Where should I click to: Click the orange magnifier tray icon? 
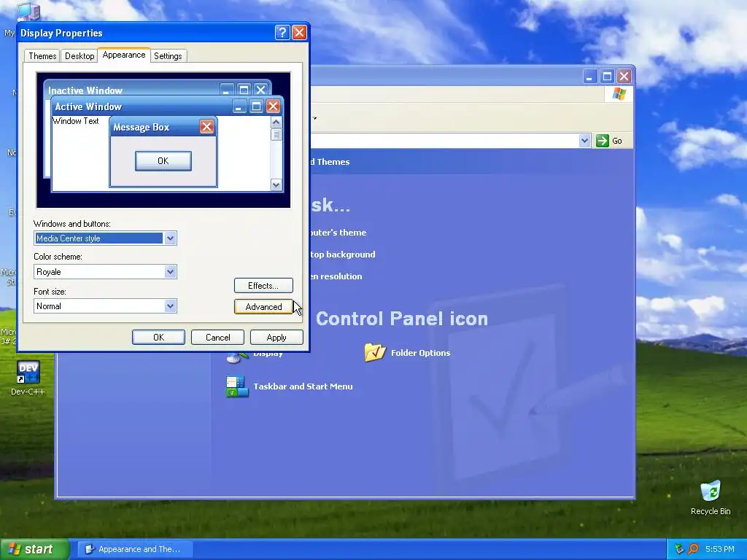click(693, 549)
